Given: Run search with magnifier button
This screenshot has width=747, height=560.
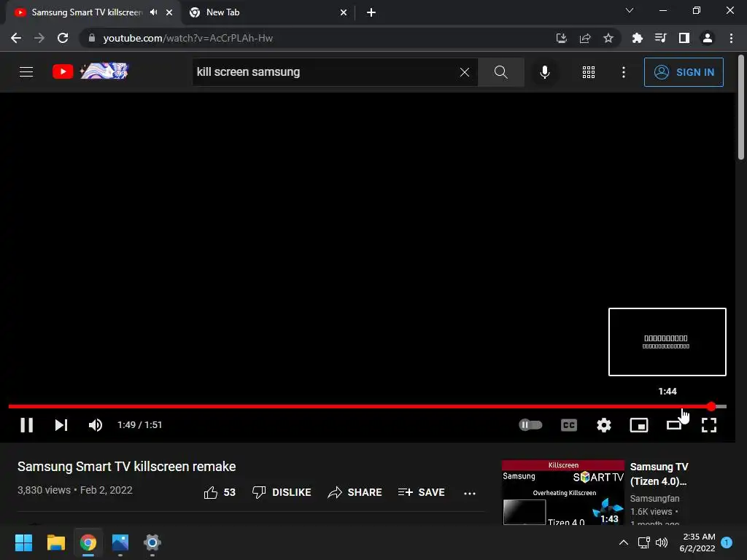Looking at the screenshot, I should pos(500,72).
